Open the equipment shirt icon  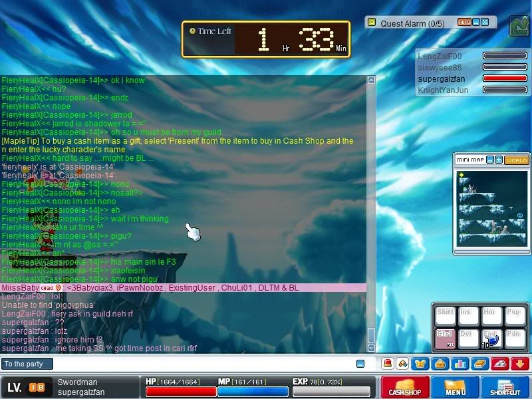421,364
